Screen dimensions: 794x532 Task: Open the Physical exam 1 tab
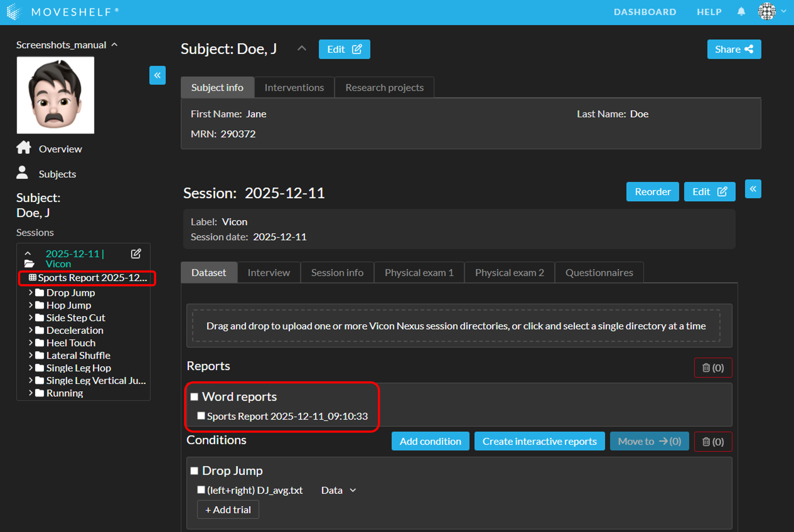(x=419, y=272)
